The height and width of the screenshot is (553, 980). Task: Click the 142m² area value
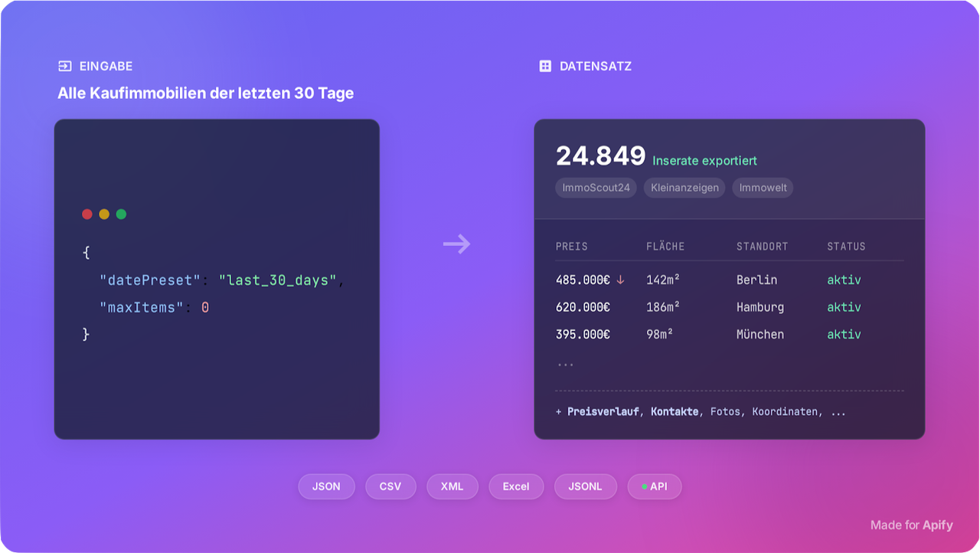click(663, 280)
